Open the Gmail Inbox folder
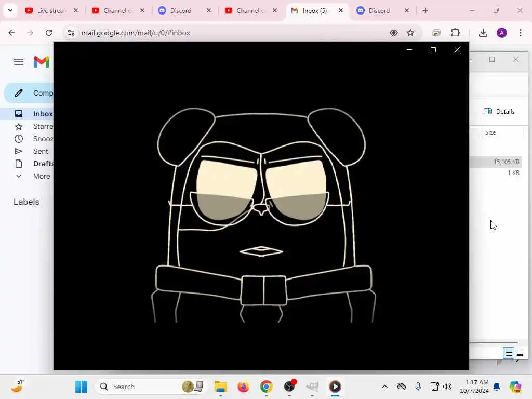 point(28,114)
